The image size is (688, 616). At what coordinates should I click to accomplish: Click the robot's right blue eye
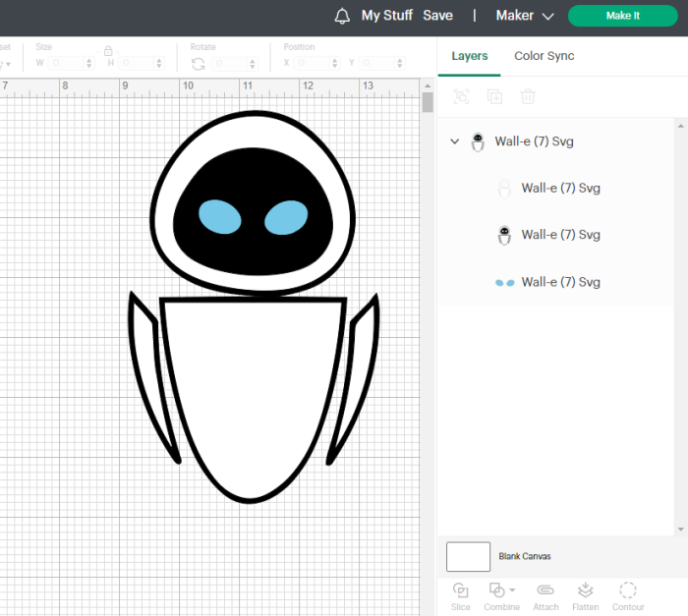pos(286,218)
